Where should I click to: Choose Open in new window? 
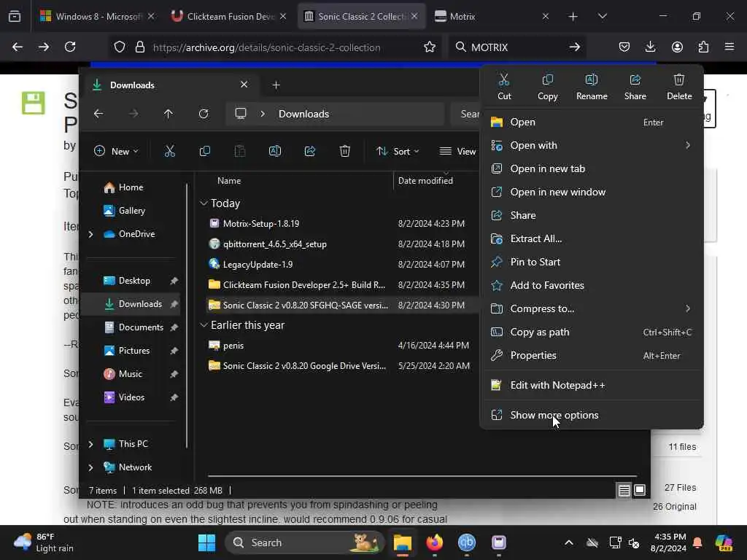[591, 192]
